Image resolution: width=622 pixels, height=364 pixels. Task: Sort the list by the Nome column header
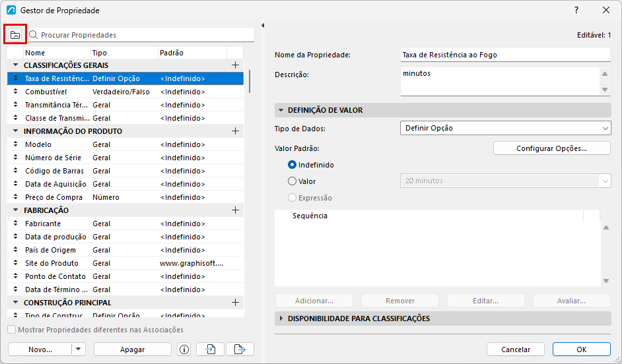point(57,53)
